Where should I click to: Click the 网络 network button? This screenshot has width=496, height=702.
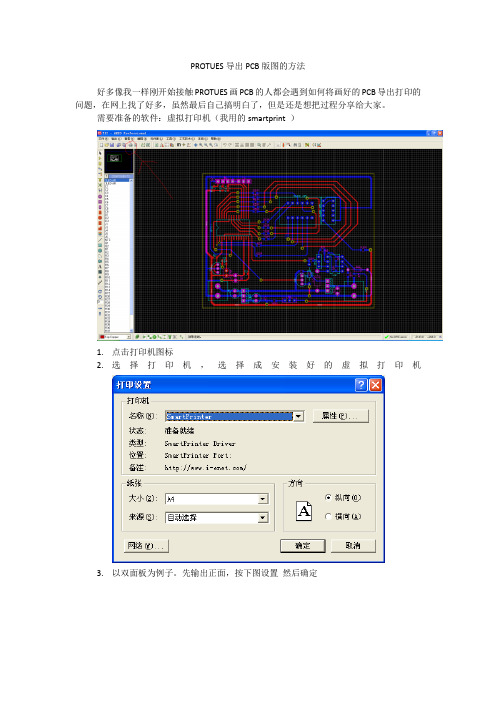[146, 545]
